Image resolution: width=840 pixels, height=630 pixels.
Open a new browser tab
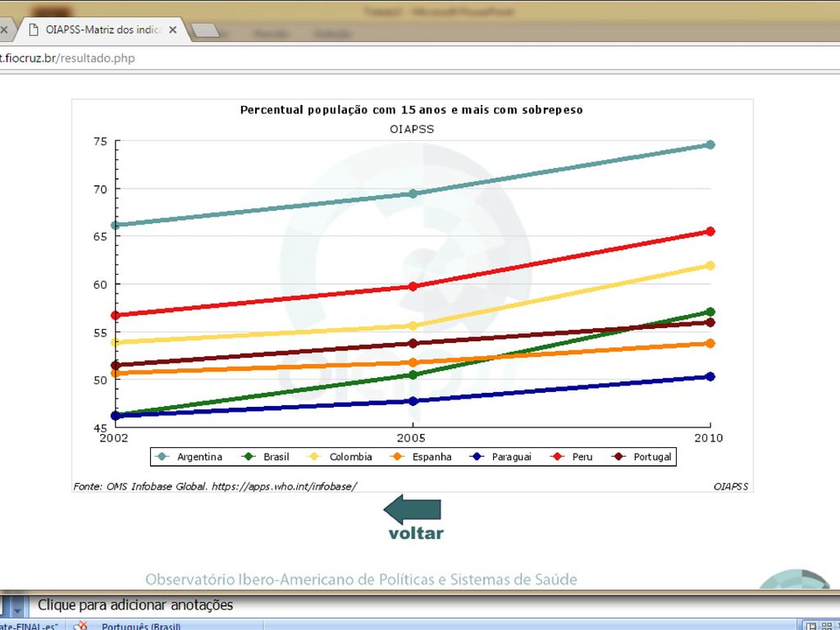pos(205,30)
